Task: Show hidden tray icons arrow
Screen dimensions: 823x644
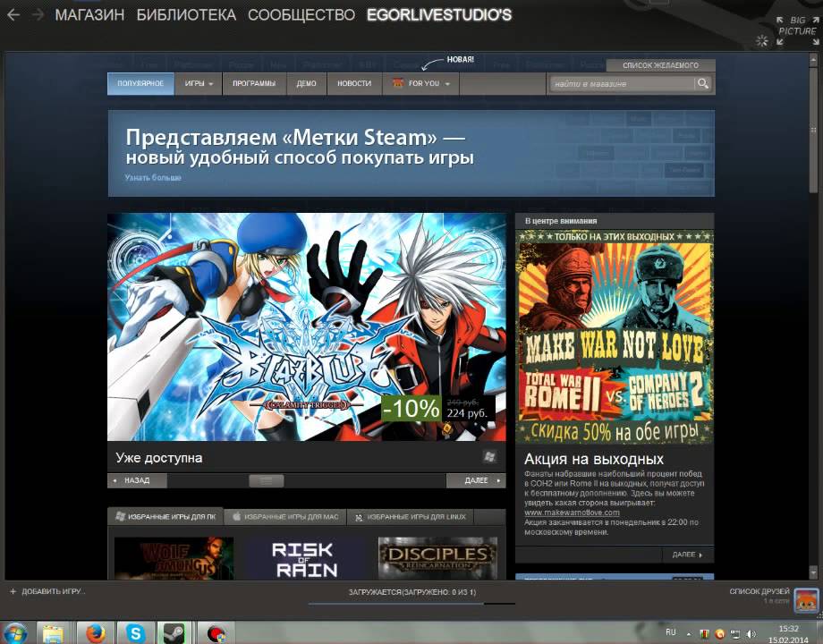Action: pos(689,634)
